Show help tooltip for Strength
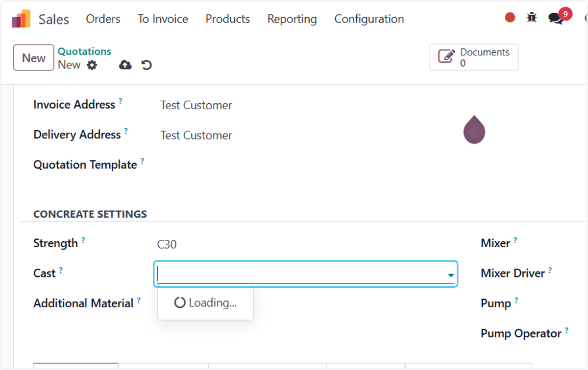 point(83,240)
